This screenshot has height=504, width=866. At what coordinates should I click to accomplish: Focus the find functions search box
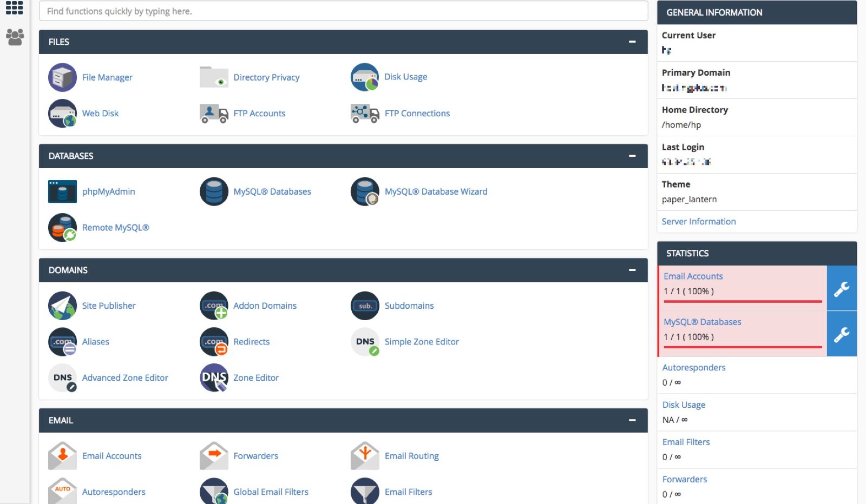(343, 11)
